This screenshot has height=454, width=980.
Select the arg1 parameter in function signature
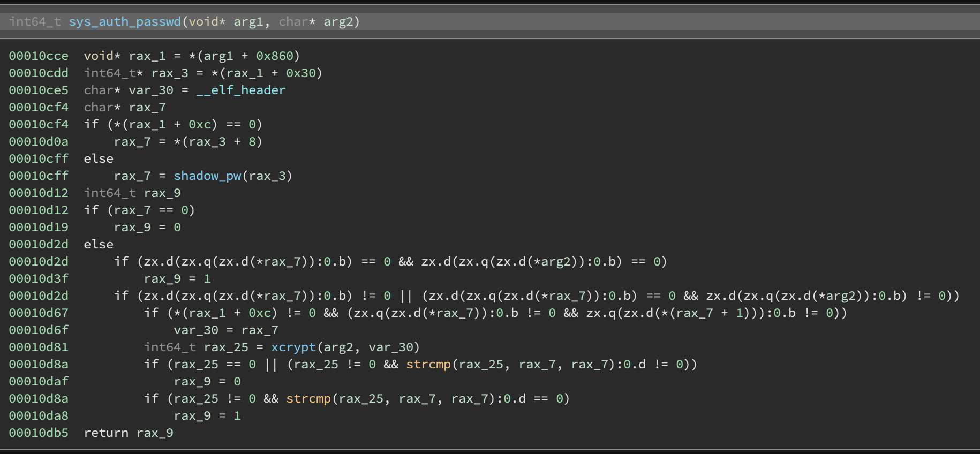(x=248, y=21)
